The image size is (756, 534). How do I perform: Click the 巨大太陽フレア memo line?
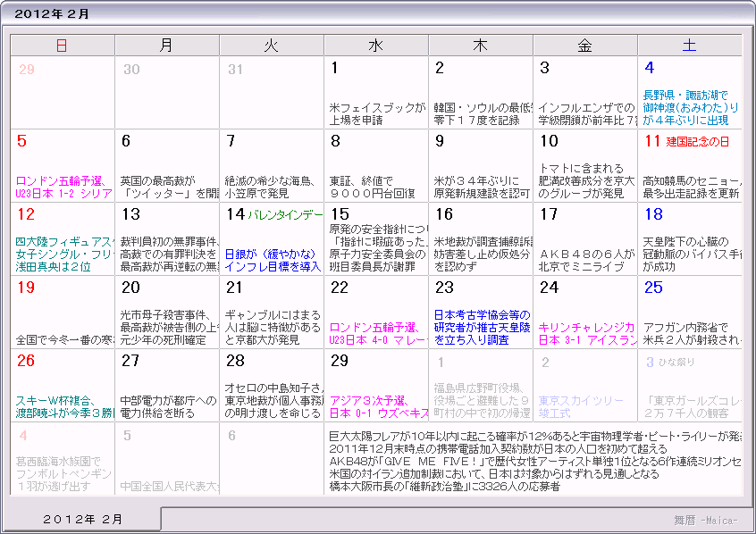pos(535,437)
